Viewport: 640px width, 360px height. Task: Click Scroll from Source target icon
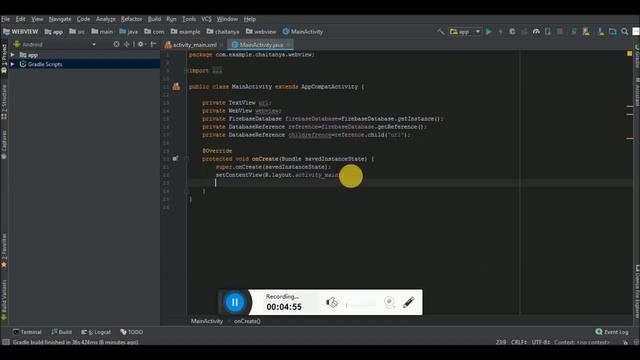click(x=116, y=44)
